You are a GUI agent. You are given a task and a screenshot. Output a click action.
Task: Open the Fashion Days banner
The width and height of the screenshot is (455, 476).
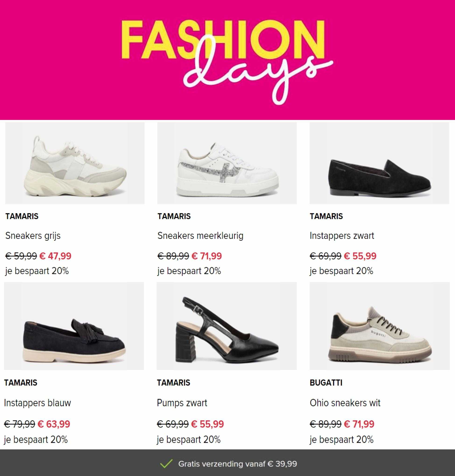click(227, 60)
